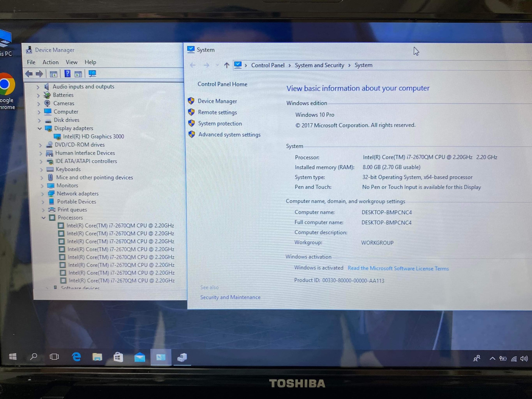Expand the Network adapters node
The height and width of the screenshot is (399, 532).
pyautogui.click(x=43, y=194)
